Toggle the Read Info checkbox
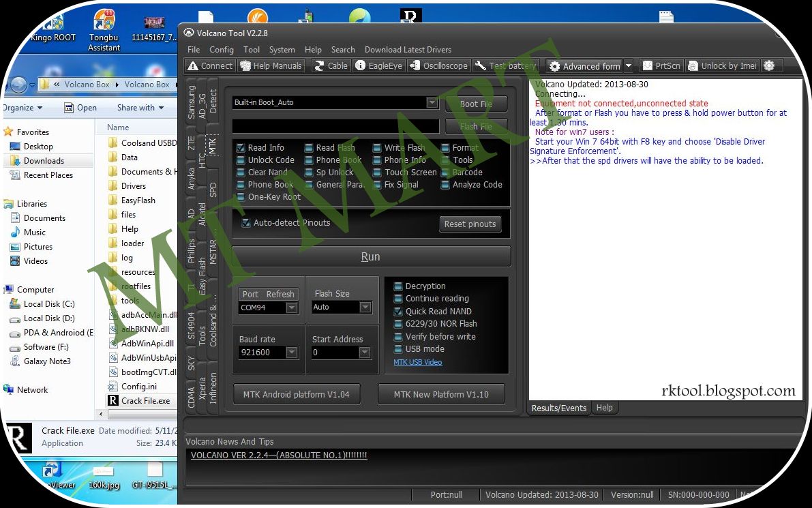The width and height of the screenshot is (812, 508). click(240, 147)
